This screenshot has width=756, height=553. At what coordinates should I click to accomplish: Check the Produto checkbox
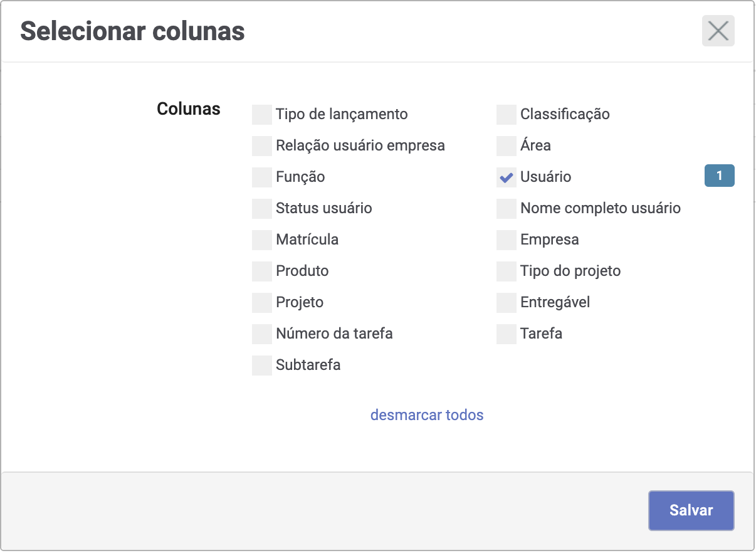[261, 271]
